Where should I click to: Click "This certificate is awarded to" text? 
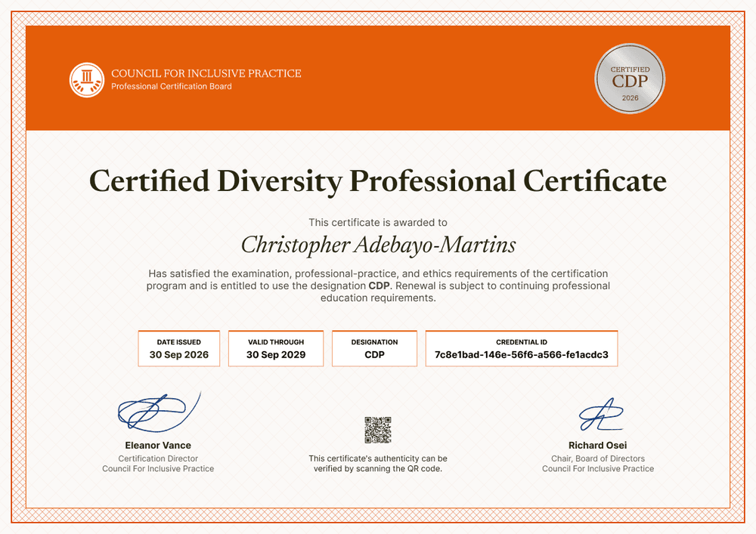click(378, 223)
